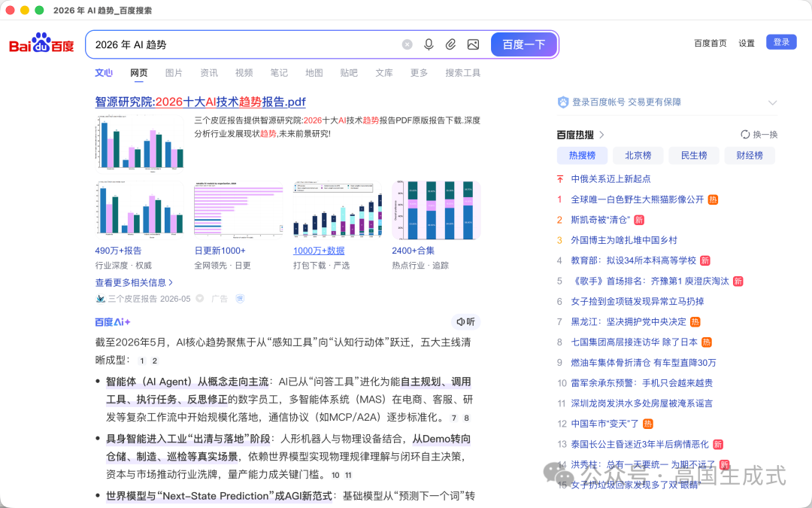Click the Baidu logo
This screenshot has height=508, width=812.
42,44
